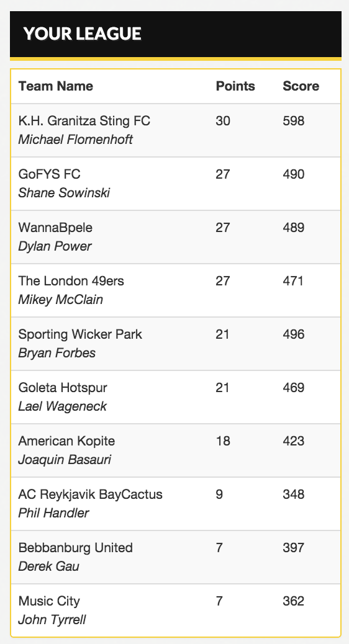
Task: Open Bebbanburg United team
Action: click(x=75, y=548)
